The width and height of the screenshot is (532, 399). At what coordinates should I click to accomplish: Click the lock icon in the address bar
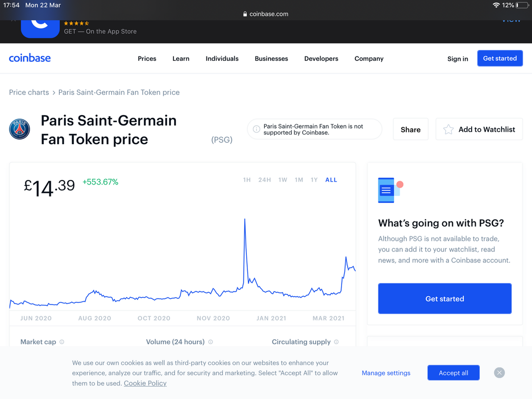click(x=245, y=14)
